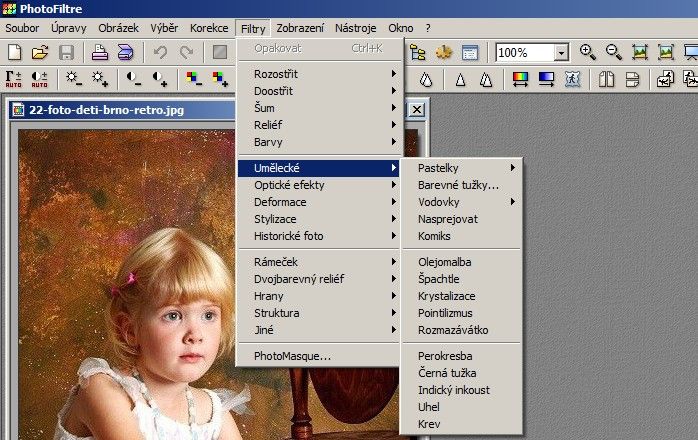Click inside the 100% zoom field
698x440 pixels.
525,53
